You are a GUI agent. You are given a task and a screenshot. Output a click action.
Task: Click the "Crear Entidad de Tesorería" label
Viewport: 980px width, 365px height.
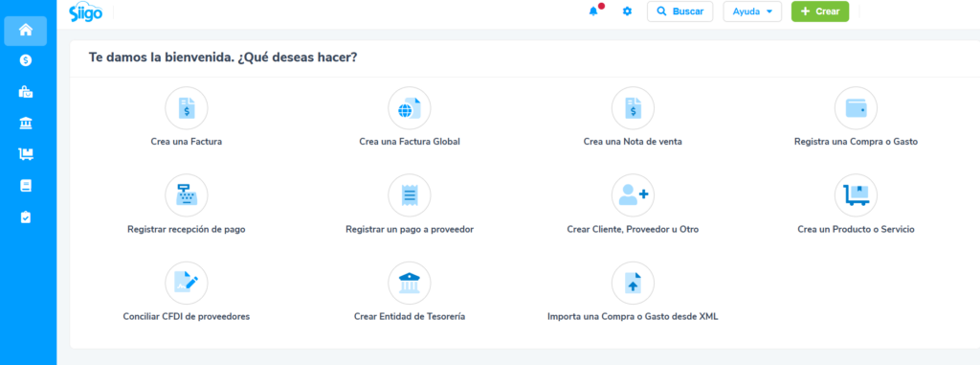click(410, 317)
